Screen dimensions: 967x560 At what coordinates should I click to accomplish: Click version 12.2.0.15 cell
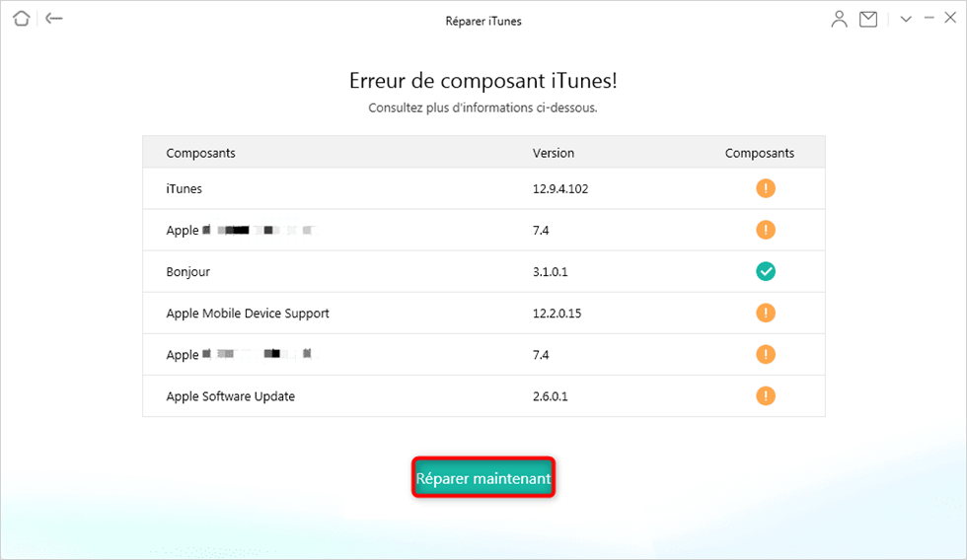coord(557,313)
